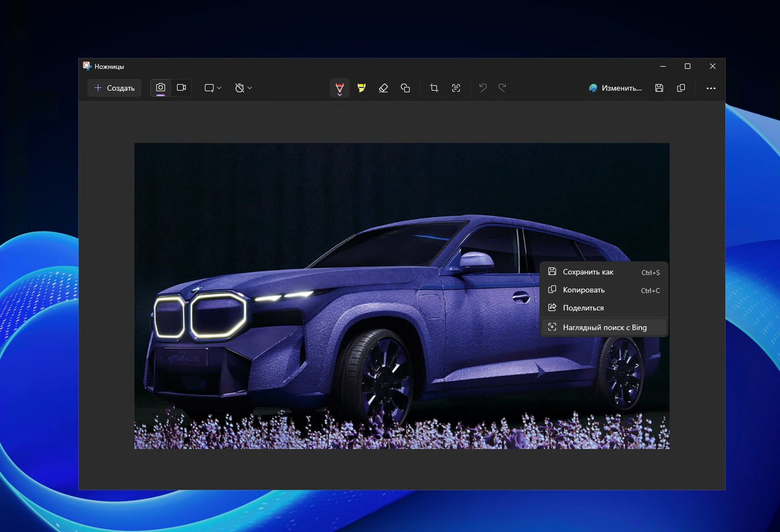Switch to video recording mode
The width and height of the screenshot is (780, 532).
[x=181, y=88]
